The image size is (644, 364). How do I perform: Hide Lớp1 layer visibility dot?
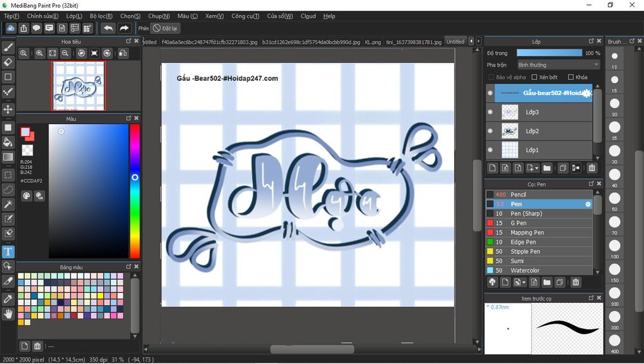(490, 150)
